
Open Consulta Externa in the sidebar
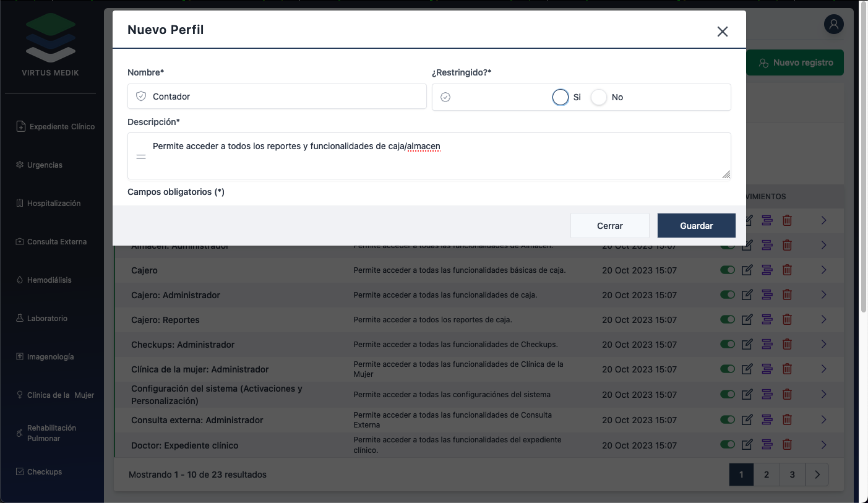[56, 241]
